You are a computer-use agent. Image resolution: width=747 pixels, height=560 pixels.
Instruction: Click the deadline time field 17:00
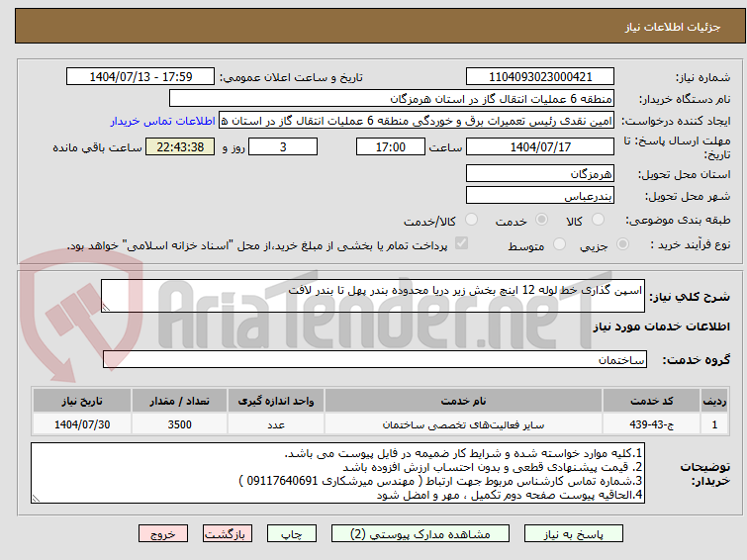click(x=390, y=146)
